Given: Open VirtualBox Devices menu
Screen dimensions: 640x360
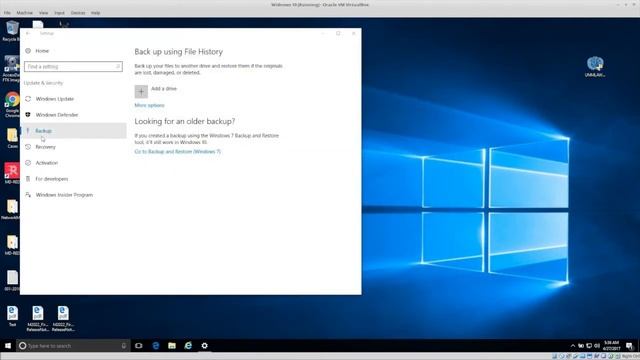Looking at the screenshot, I should point(78,13).
